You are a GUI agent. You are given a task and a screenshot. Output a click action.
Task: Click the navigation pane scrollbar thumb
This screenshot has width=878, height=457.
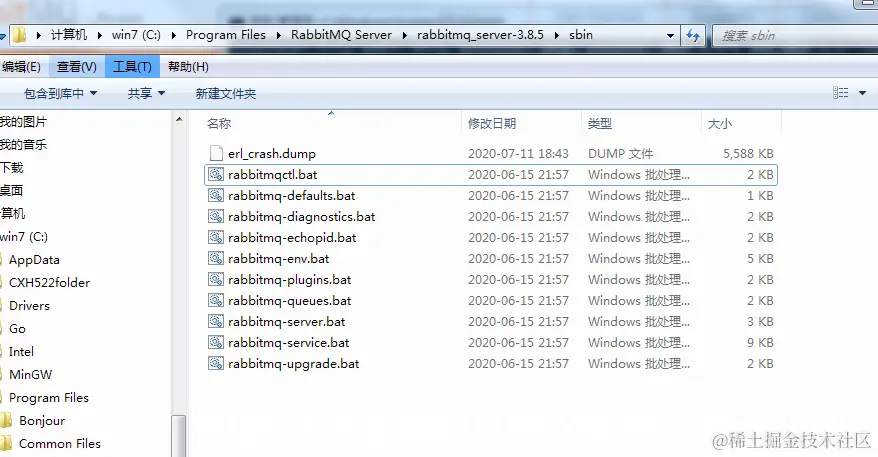179,436
